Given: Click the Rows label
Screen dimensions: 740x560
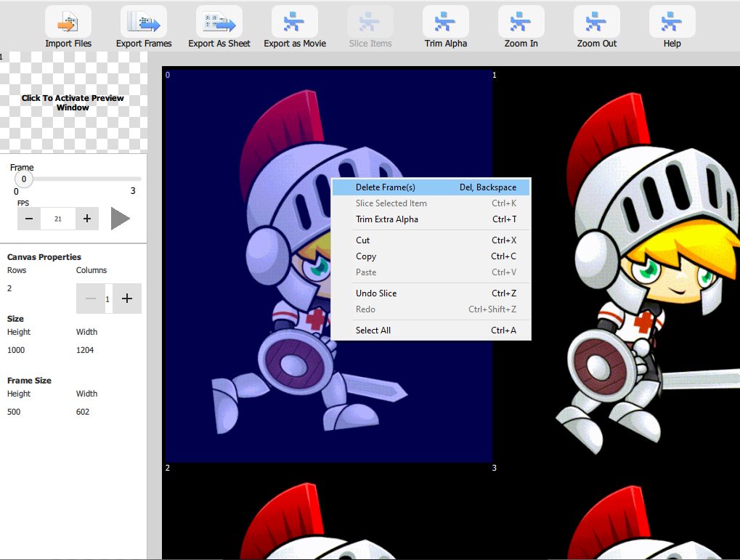Looking at the screenshot, I should point(17,270).
